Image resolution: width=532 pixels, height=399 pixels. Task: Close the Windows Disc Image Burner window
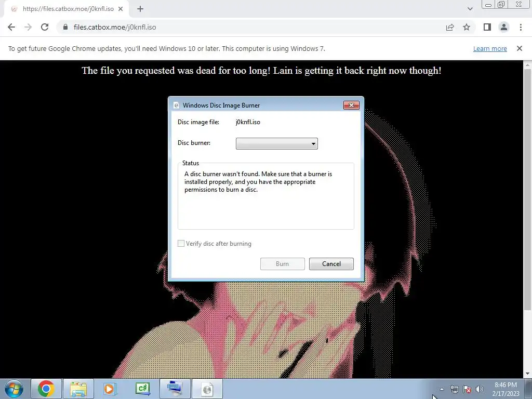[351, 105]
